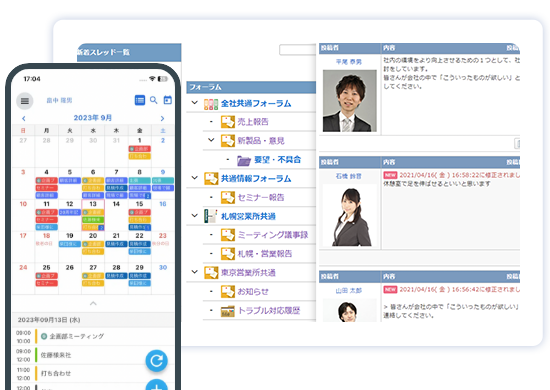Click the search input above forum list

point(297,50)
